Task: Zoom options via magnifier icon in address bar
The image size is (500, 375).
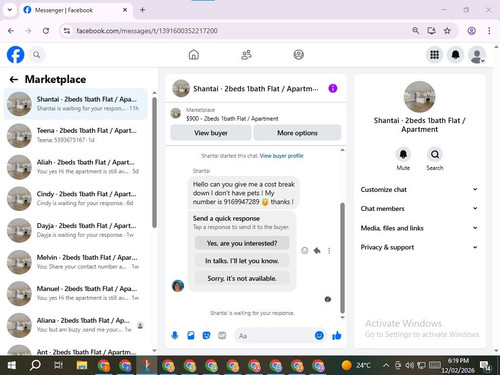Action: (415, 31)
